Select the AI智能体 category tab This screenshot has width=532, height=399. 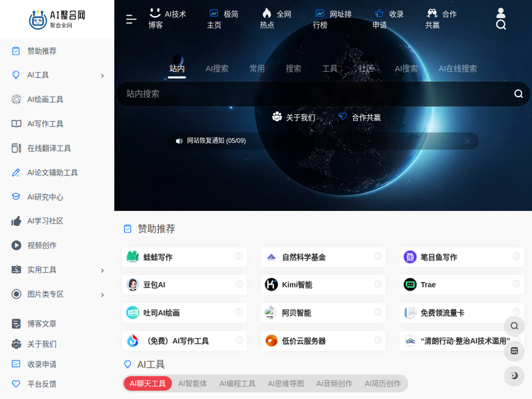[x=192, y=384]
